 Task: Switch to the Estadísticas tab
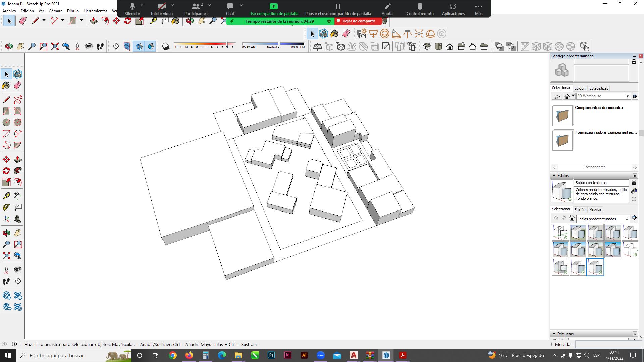click(x=598, y=88)
